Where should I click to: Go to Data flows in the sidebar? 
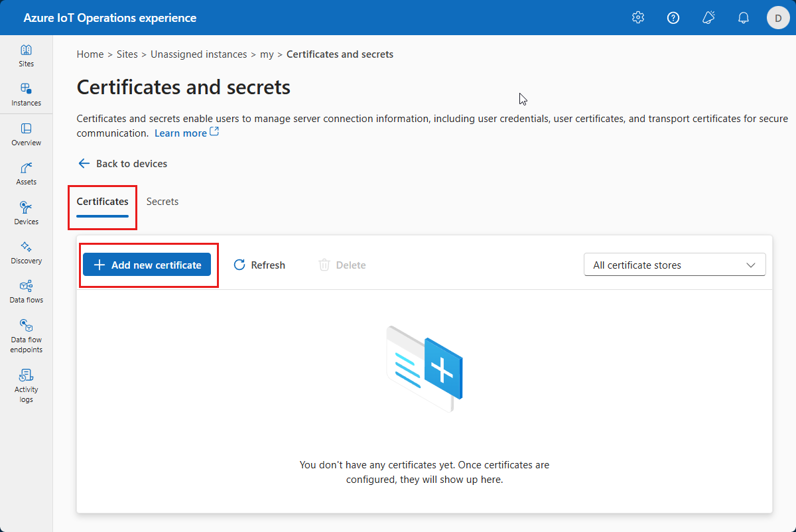point(26,291)
